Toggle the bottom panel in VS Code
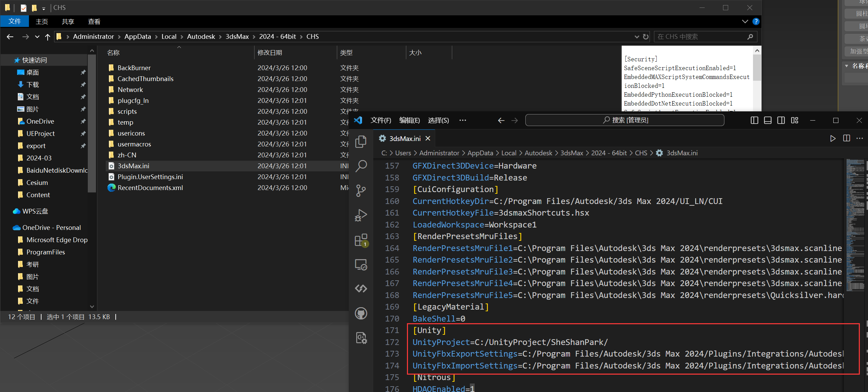 pyautogui.click(x=768, y=120)
